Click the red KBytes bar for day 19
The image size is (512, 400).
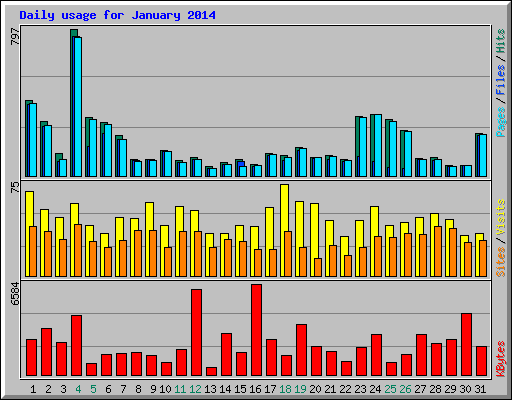(301, 350)
